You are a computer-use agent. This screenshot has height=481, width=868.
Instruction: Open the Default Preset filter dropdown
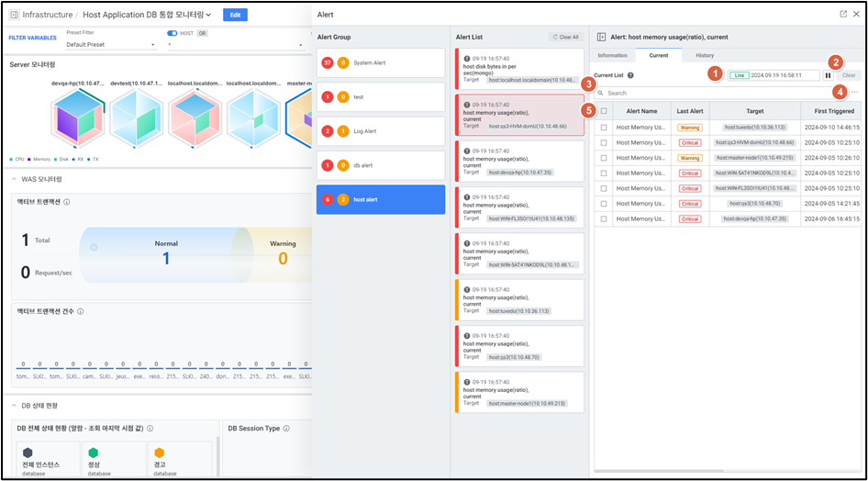pyautogui.click(x=110, y=44)
